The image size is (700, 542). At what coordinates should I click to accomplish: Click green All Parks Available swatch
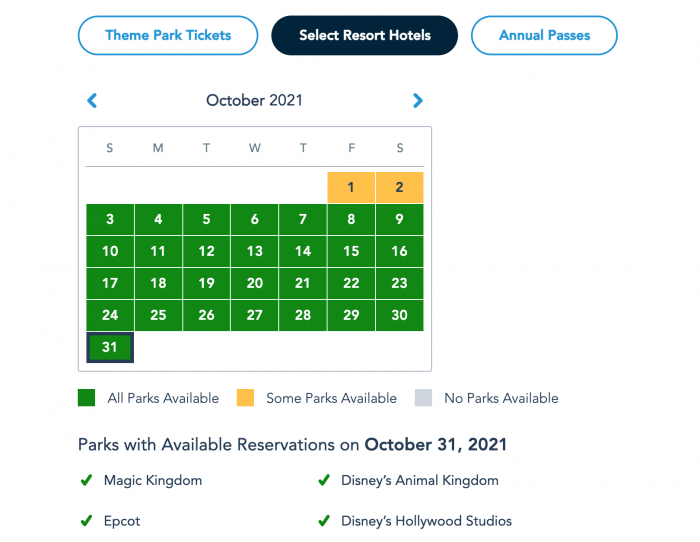click(87, 398)
